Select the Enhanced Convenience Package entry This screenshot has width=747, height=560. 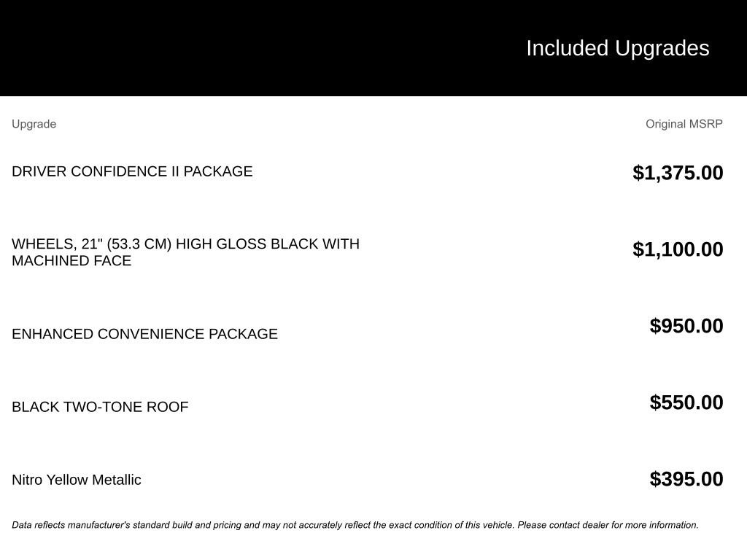pos(144,334)
